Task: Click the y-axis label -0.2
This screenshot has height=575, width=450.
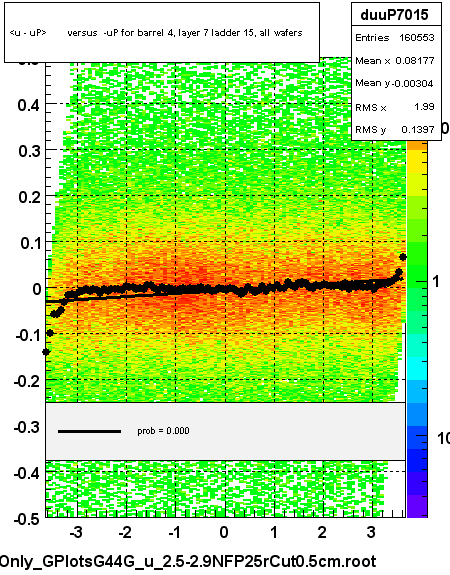Action: tap(27, 381)
